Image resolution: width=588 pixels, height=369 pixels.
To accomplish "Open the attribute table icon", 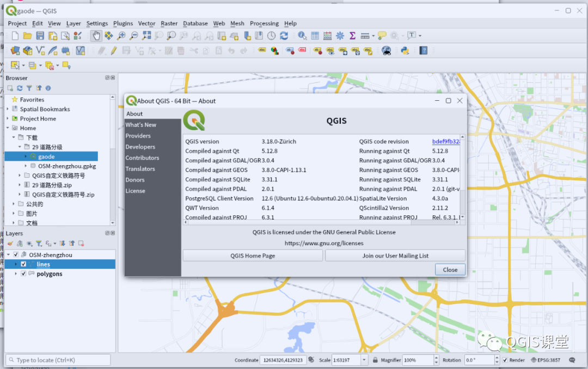I will point(315,35).
